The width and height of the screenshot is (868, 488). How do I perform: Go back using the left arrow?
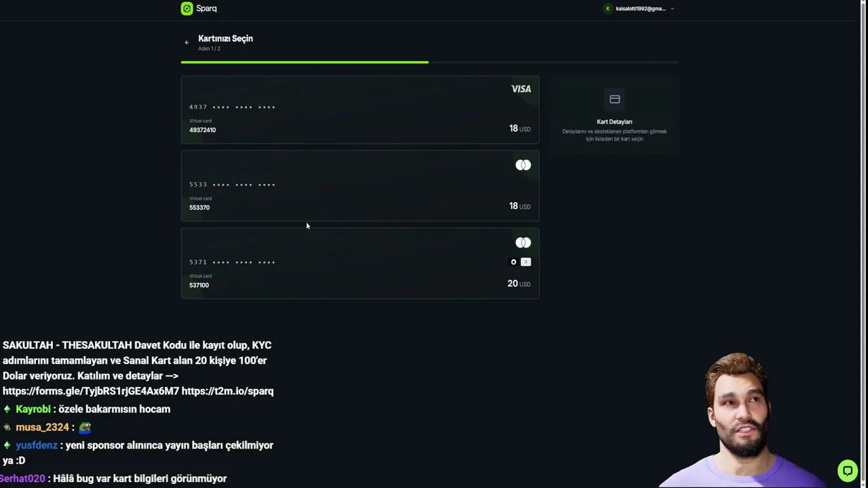(x=186, y=42)
